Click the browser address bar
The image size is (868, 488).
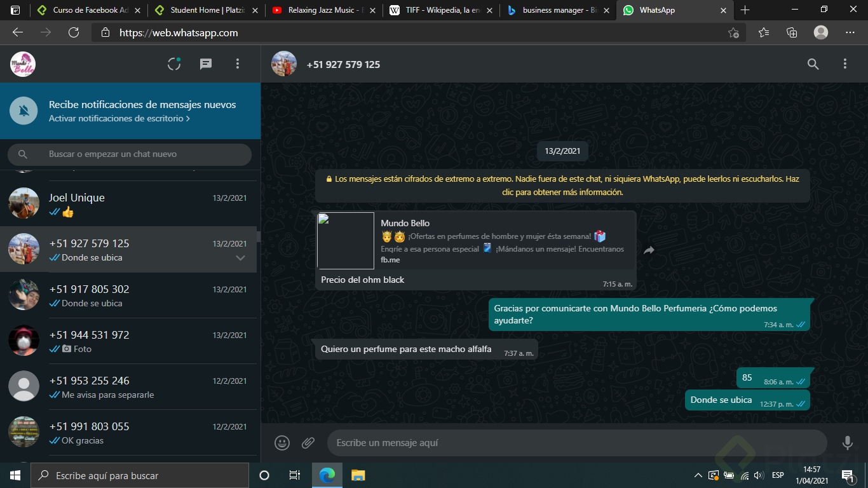tap(419, 32)
